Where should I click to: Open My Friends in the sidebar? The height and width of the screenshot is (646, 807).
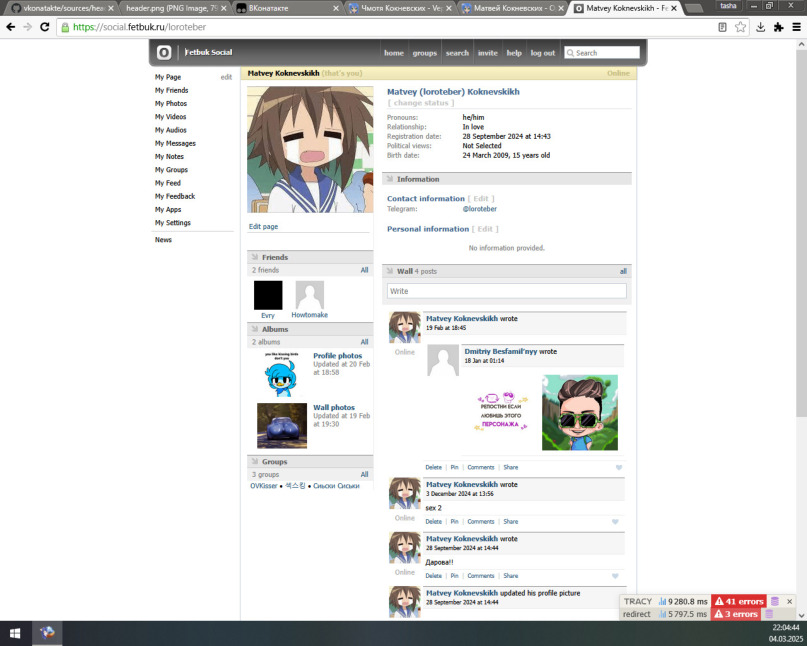171,90
